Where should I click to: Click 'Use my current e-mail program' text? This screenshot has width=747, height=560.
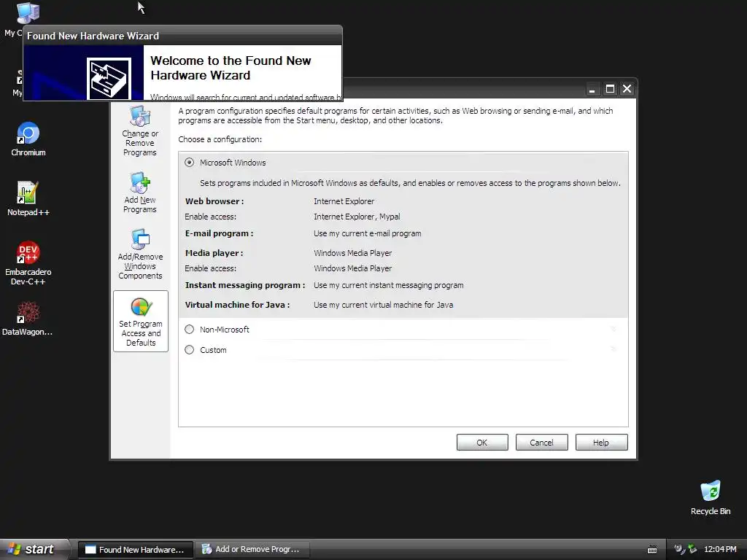[368, 233]
